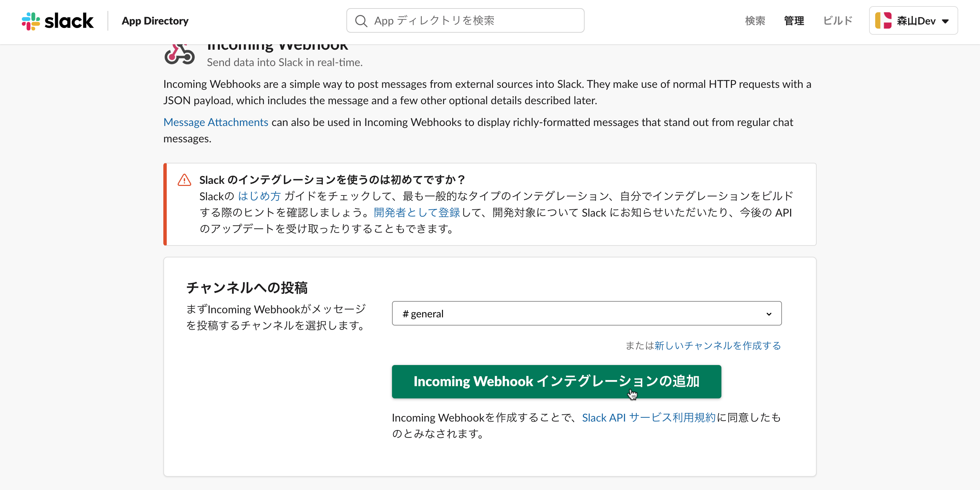The image size is (980, 490).
Task: Click 新しいチャンネルを作成する link
Action: pyautogui.click(x=717, y=345)
